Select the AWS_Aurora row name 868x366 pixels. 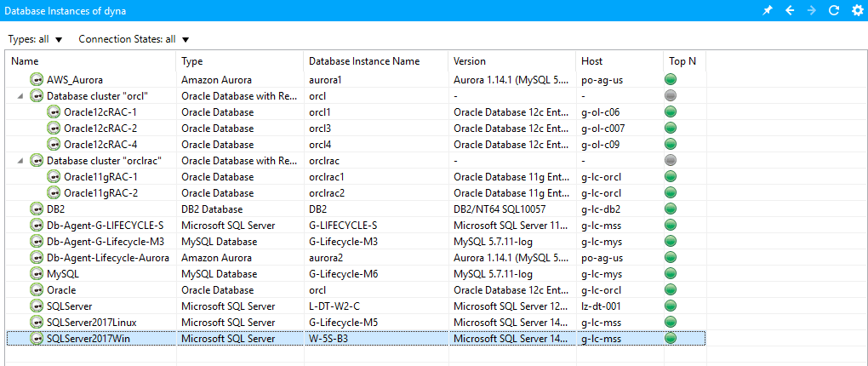pyautogui.click(x=75, y=80)
